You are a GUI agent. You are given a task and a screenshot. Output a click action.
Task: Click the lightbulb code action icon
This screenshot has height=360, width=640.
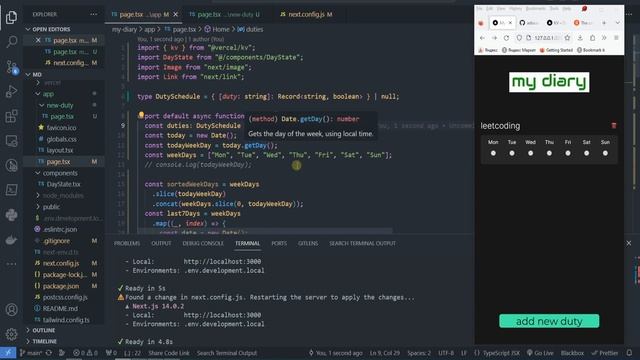point(141,115)
